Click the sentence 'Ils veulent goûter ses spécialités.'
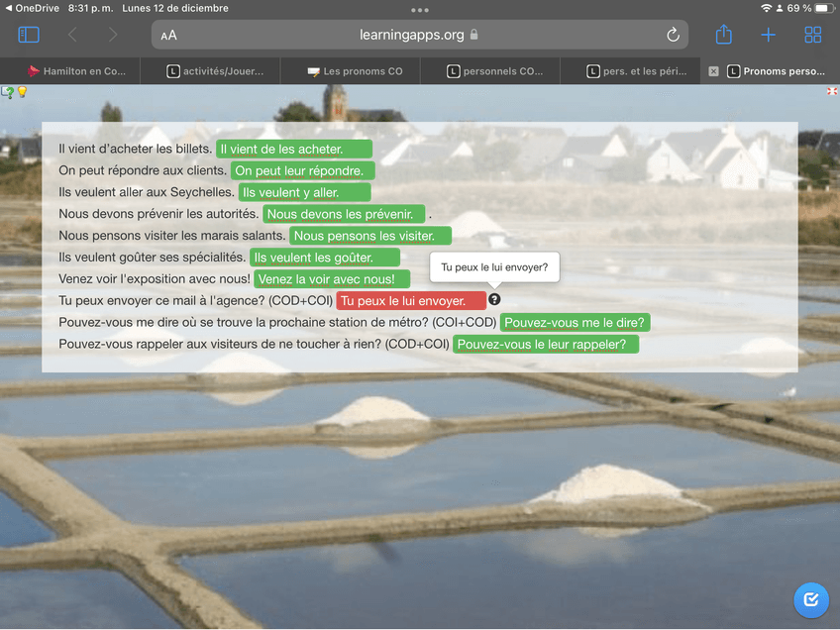The height and width of the screenshot is (630, 840). coord(153,258)
